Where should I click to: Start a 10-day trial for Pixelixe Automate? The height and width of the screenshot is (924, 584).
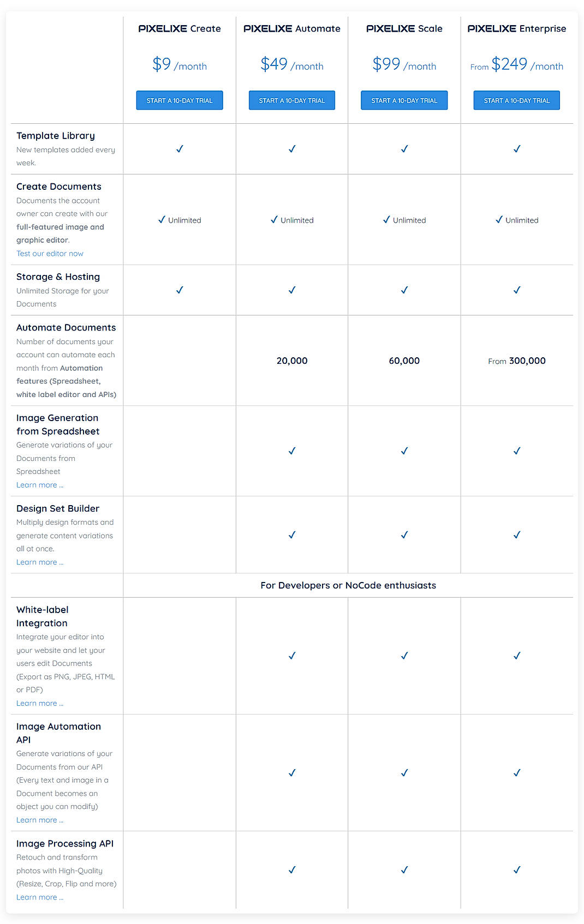click(x=292, y=100)
